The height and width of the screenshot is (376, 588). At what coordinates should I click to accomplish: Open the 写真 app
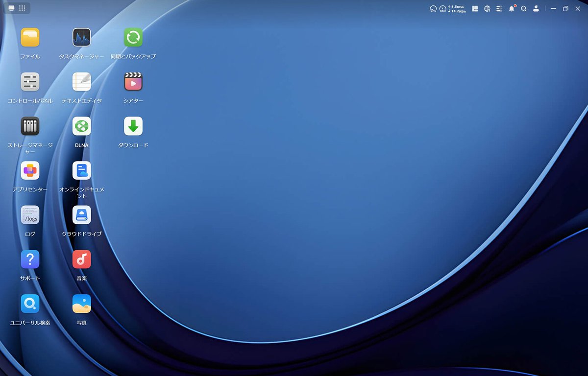pyautogui.click(x=81, y=304)
